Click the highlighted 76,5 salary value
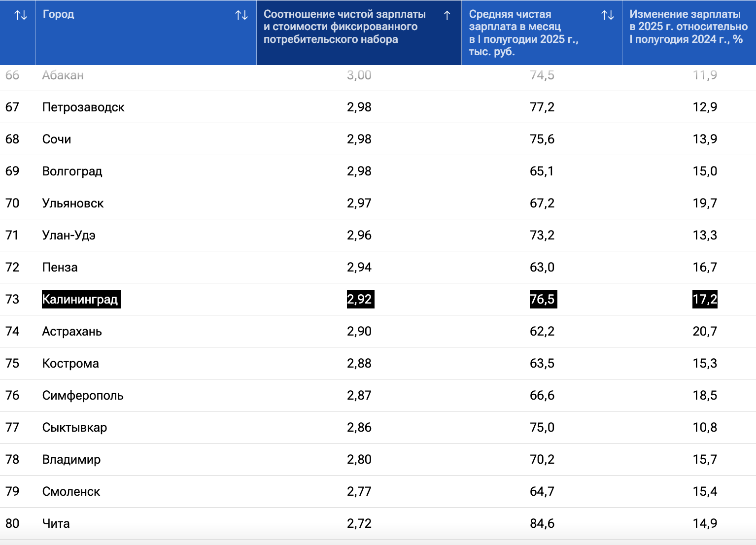 542,299
